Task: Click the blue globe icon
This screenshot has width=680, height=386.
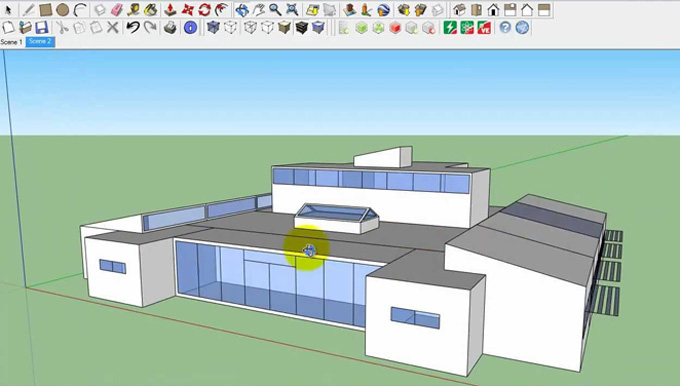Action: click(x=522, y=28)
